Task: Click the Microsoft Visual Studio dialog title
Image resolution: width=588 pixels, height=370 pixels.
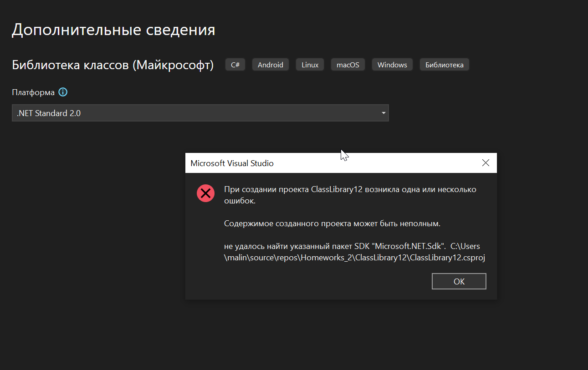Action: [x=232, y=163]
